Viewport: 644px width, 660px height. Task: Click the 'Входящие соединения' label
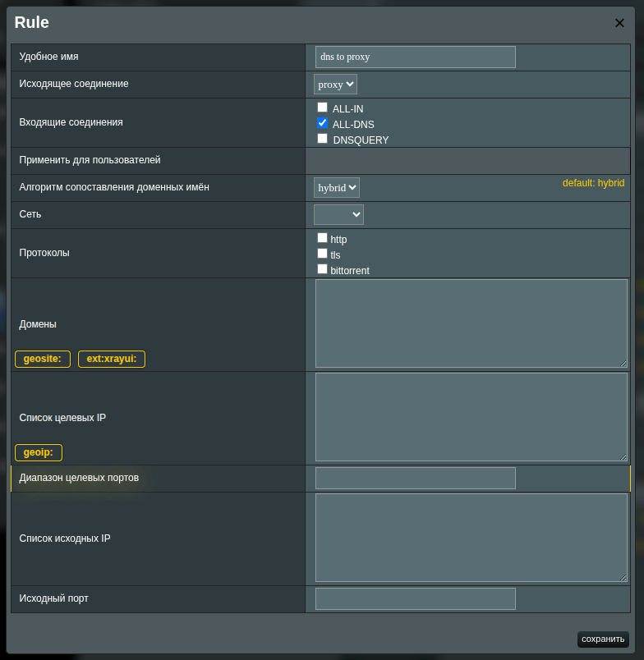tap(71, 122)
